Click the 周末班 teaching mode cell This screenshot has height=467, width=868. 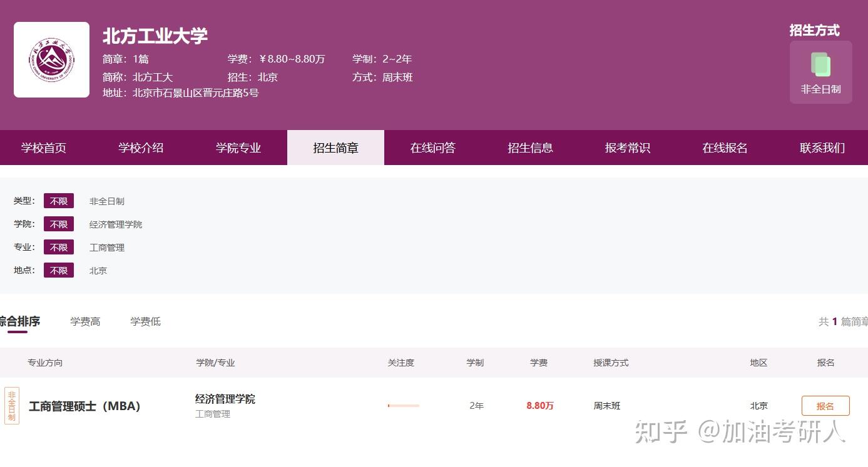pos(607,406)
